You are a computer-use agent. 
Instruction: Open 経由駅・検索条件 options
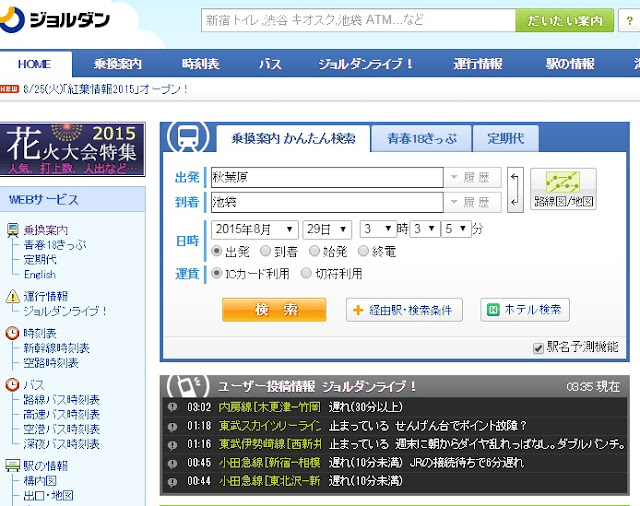tap(404, 310)
